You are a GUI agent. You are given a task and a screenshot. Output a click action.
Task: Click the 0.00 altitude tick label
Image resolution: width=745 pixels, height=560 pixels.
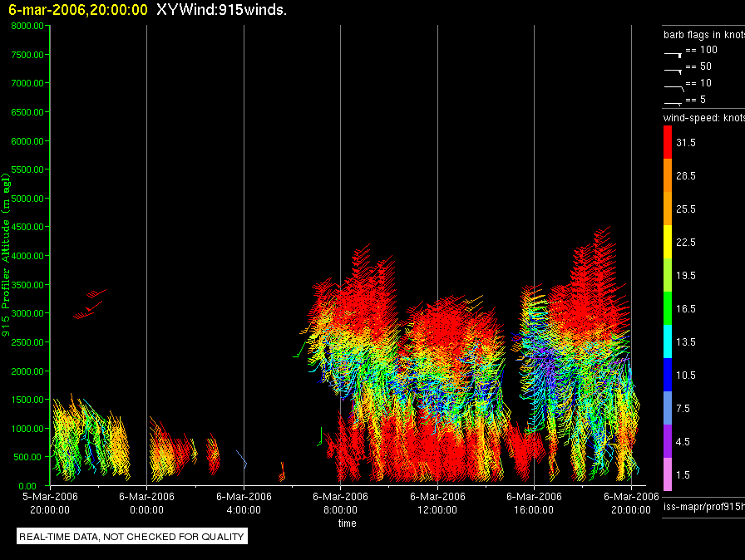click(27, 486)
